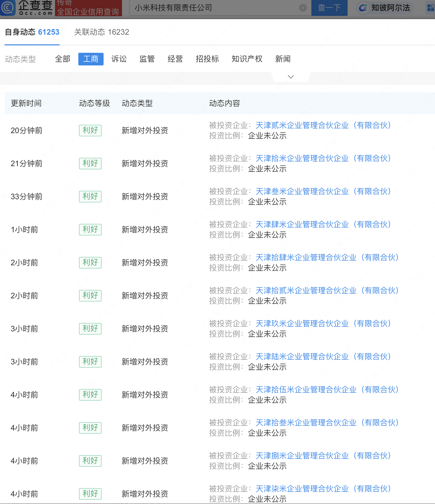
Task: Select the 招投标 filter type
Action: point(207,59)
